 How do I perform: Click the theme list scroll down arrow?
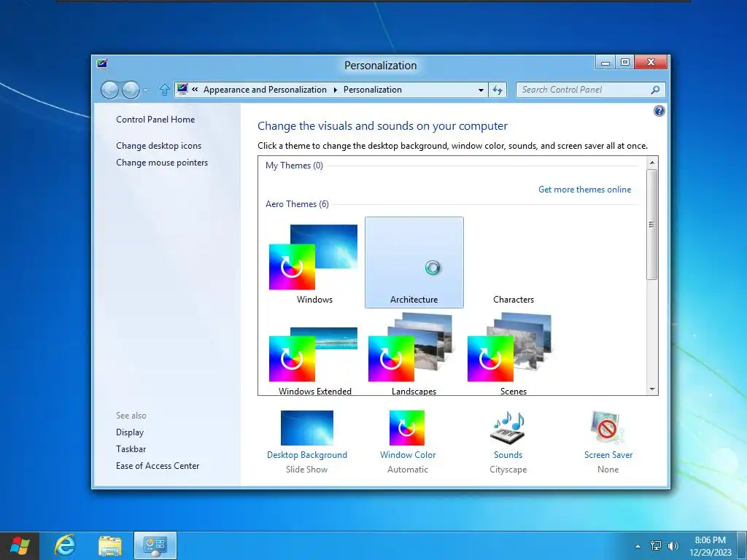coord(652,389)
